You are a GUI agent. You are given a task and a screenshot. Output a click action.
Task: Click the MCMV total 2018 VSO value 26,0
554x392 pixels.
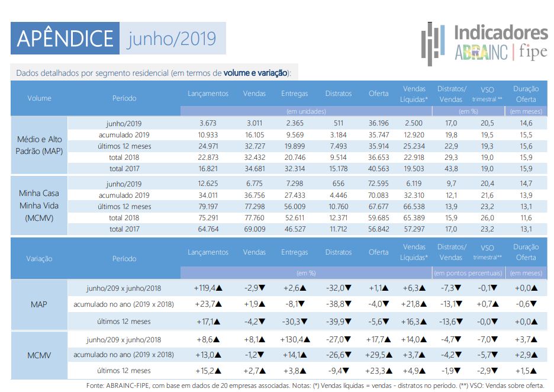coord(487,218)
